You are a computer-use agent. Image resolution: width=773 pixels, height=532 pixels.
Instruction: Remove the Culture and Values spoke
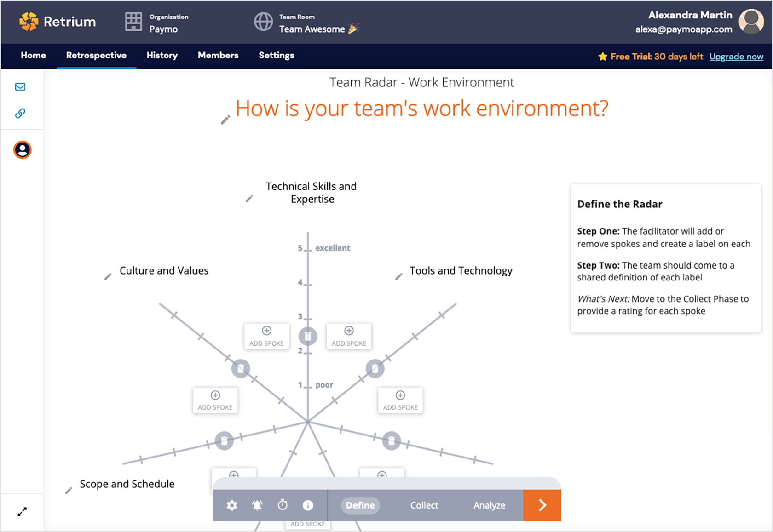click(241, 368)
